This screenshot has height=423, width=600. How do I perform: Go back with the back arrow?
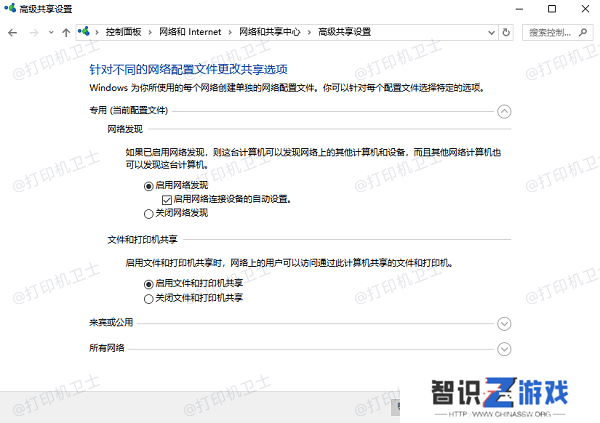point(13,33)
